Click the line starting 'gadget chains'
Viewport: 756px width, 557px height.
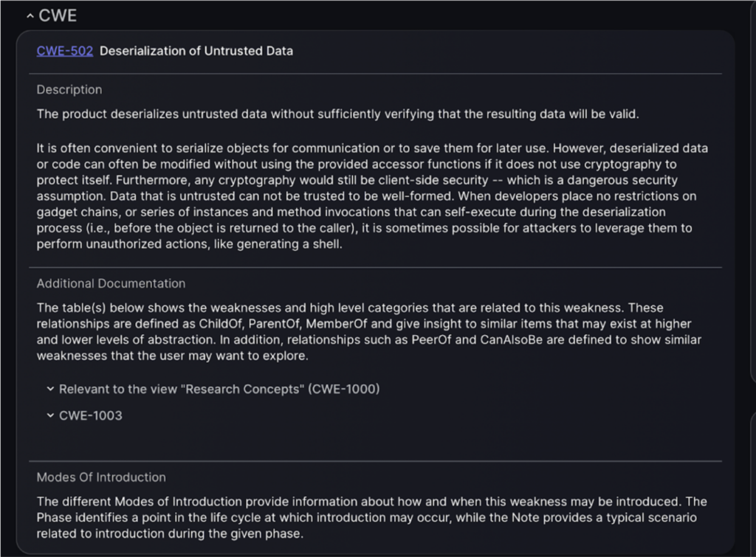tap(351, 212)
